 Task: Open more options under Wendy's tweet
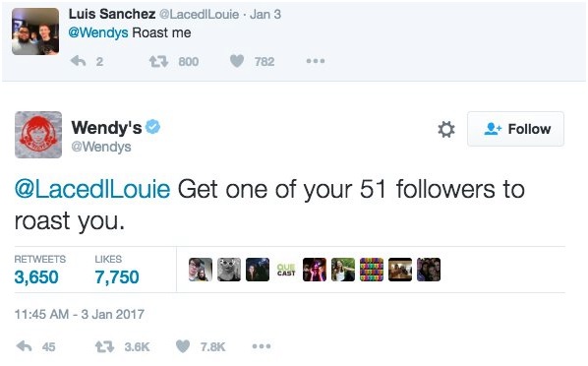point(262,346)
